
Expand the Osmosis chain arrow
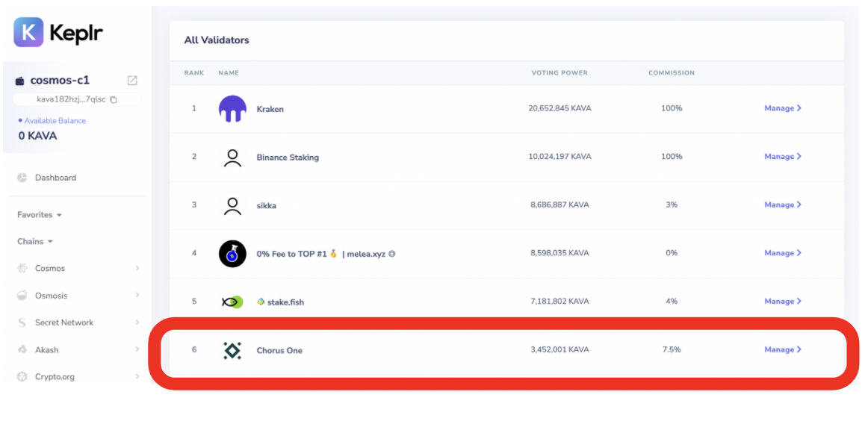coord(137,296)
